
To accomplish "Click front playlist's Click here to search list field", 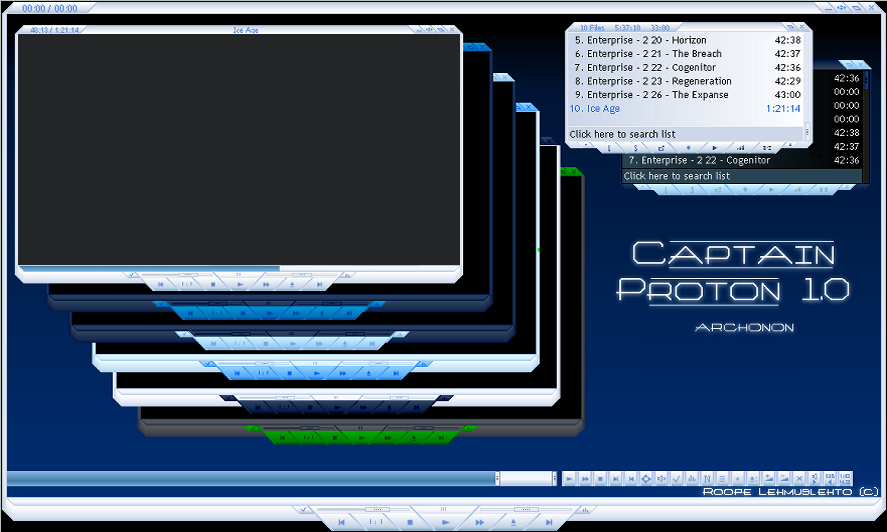I will coord(686,134).
